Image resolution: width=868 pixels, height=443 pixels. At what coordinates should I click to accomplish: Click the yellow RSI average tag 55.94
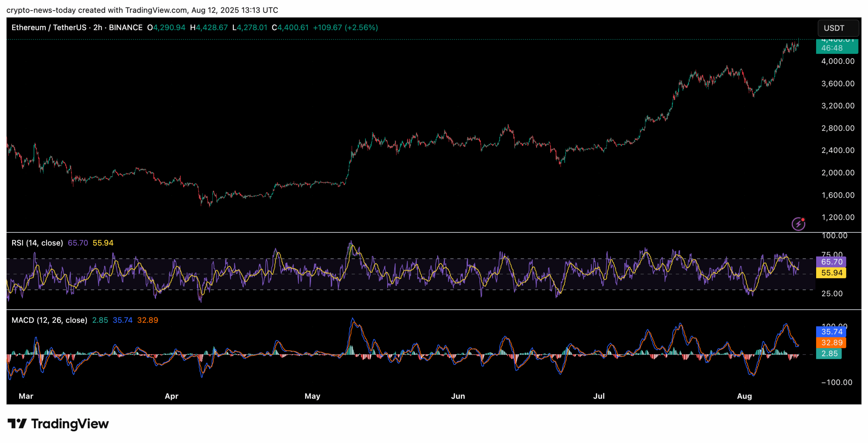831,273
